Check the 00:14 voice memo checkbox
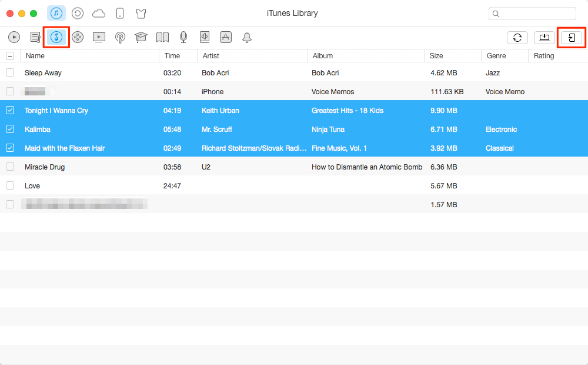588x365 pixels. tap(10, 91)
